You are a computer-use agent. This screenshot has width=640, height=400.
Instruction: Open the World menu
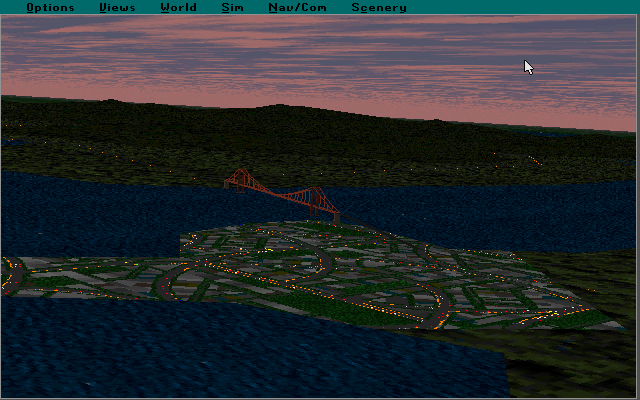tap(178, 7)
